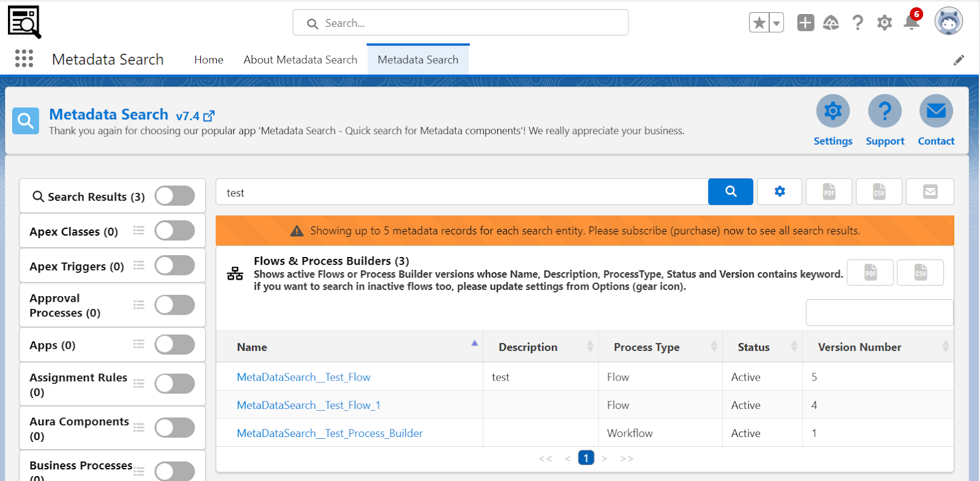The height and width of the screenshot is (481, 980).
Task: Open the global actions plus icon
Action: (805, 23)
